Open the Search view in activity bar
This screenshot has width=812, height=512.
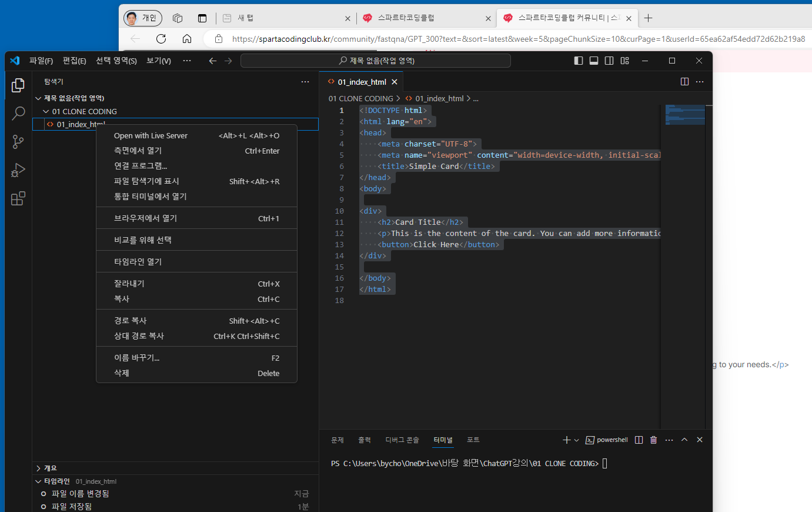18,114
